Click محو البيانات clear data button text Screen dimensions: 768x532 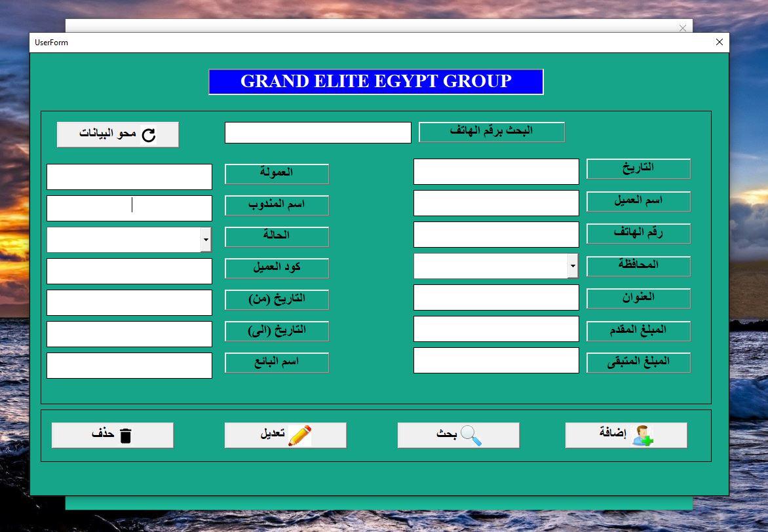[107, 133]
